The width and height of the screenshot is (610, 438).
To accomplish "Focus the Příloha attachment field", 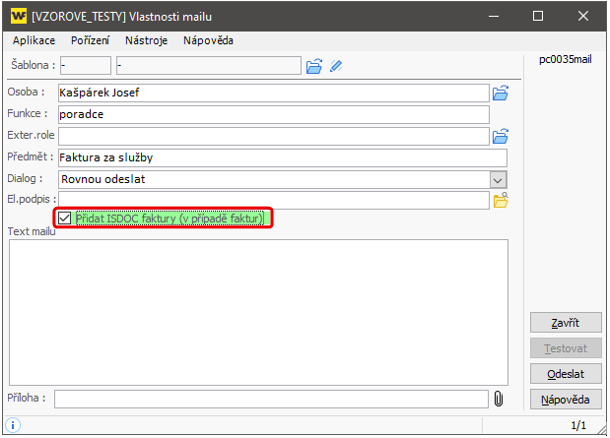I will (x=270, y=399).
